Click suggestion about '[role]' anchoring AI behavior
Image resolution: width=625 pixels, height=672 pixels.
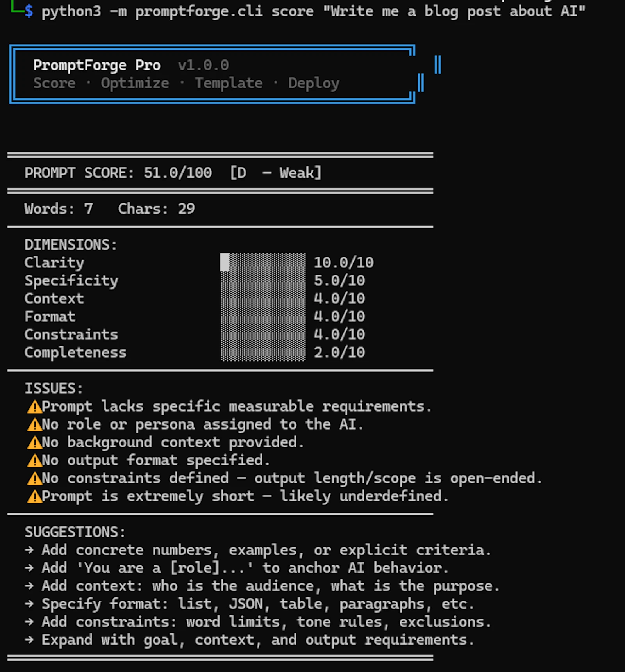click(x=245, y=568)
